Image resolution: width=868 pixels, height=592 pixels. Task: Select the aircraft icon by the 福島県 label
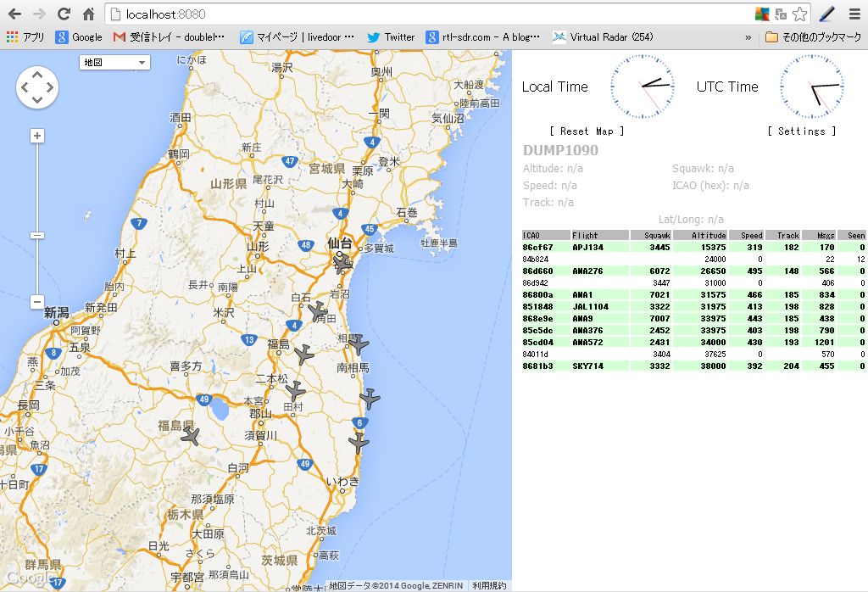[191, 437]
